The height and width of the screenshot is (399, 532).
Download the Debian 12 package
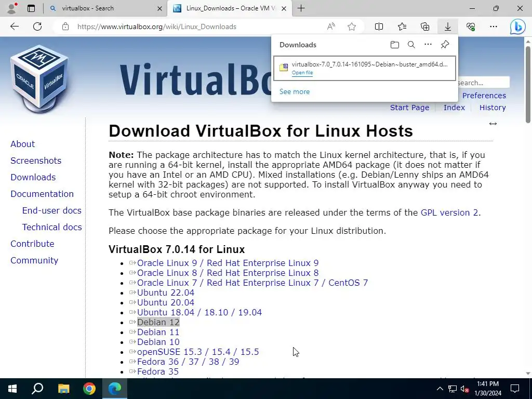[x=158, y=322]
